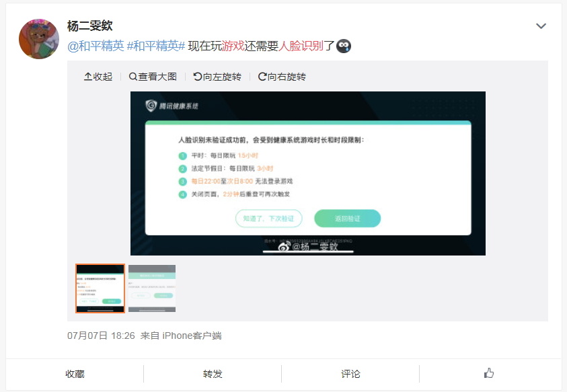Open the 07月07日 18:26 timestamp link
The image size is (567, 392).
[x=101, y=336]
